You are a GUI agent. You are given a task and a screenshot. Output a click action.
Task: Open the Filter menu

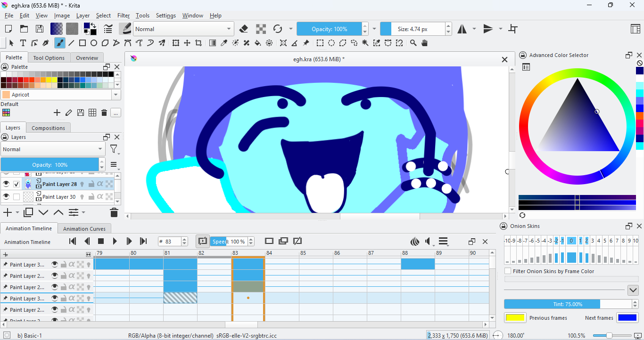click(124, 16)
